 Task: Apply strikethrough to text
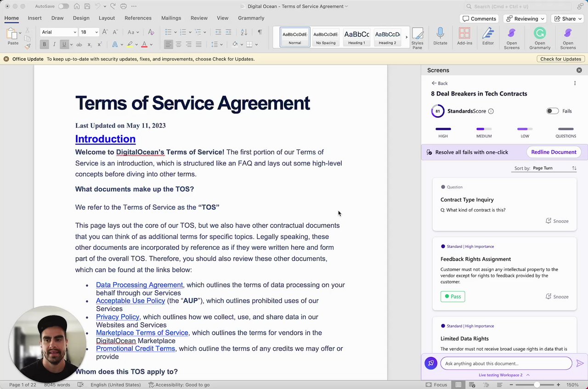click(79, 45)
